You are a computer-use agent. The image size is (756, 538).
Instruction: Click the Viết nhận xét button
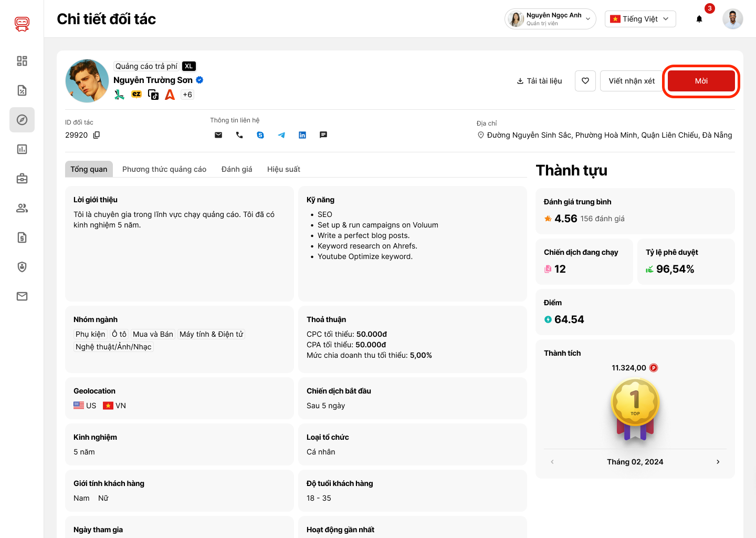(632, 81)
